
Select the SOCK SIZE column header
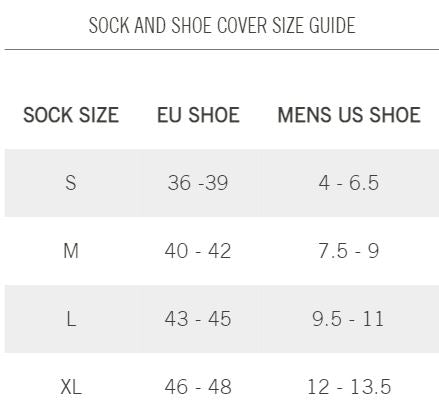tap(71, 115)
